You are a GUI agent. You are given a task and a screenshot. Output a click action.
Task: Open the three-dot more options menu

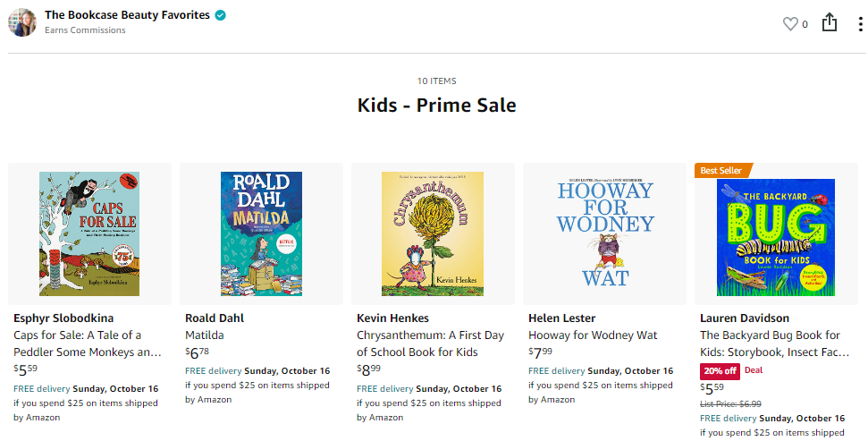click(857, 23)
